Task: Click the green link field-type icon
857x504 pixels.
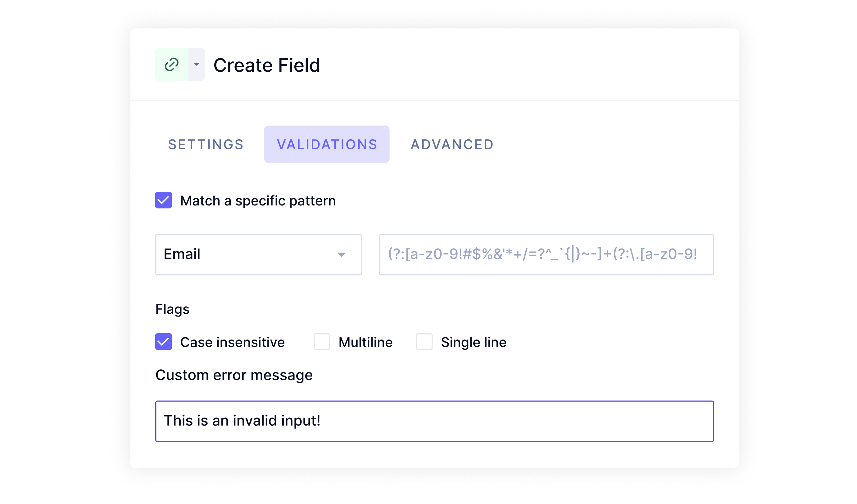Action: [172, 65]
